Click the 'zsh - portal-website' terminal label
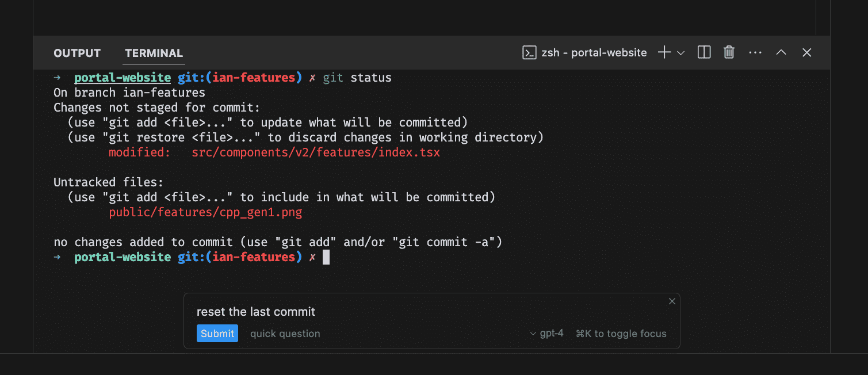The image size is (868, 375). coord(594,52)
